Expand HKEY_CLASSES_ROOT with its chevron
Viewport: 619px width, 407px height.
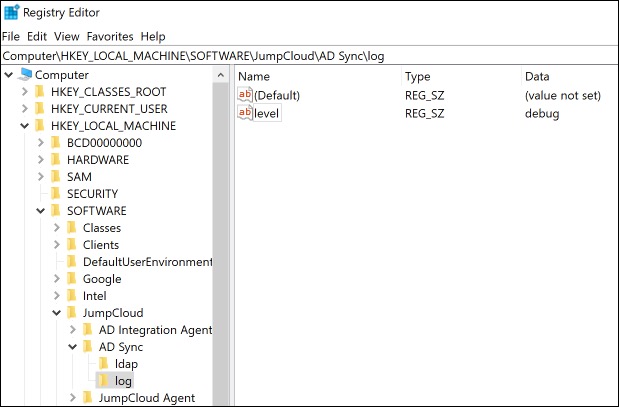click(25, 92)
